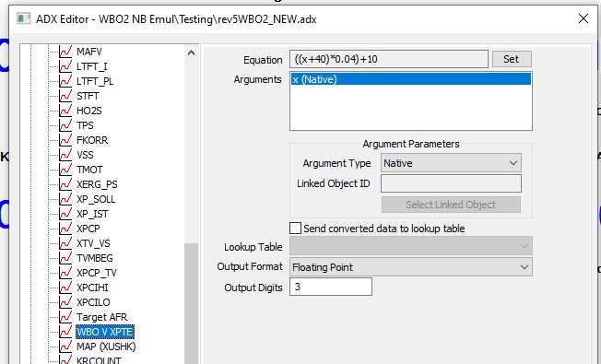Click the graph icon beside LTFT_PL
Screen dimensions: 601x364
[x=65, y=81]
